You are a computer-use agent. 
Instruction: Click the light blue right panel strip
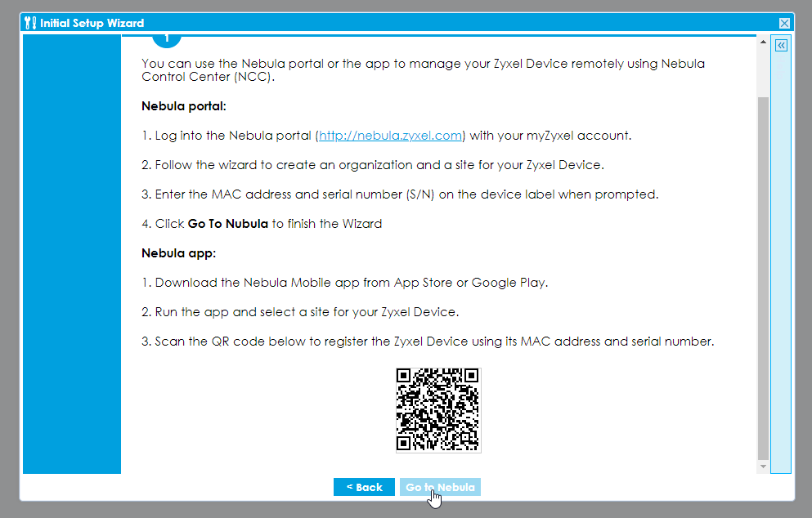(x=781, y=261)
